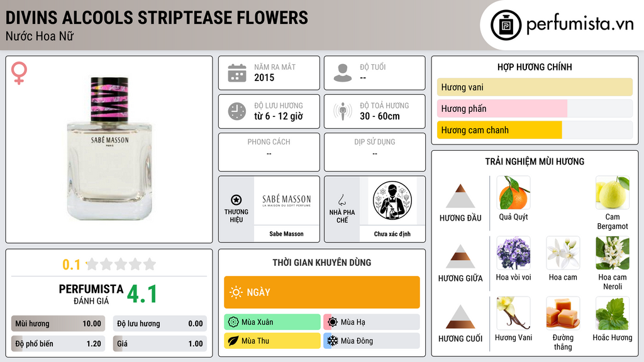Click the Chưa xác định perfumer label
The width and height of the screenshot is (644, 362).
pyautogui.click(x=392, y=234)
